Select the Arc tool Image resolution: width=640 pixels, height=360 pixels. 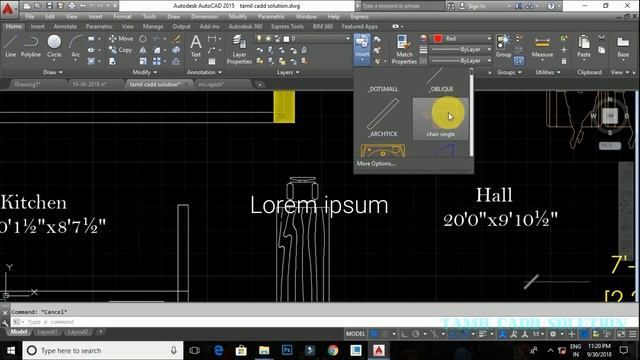point(76,46)
